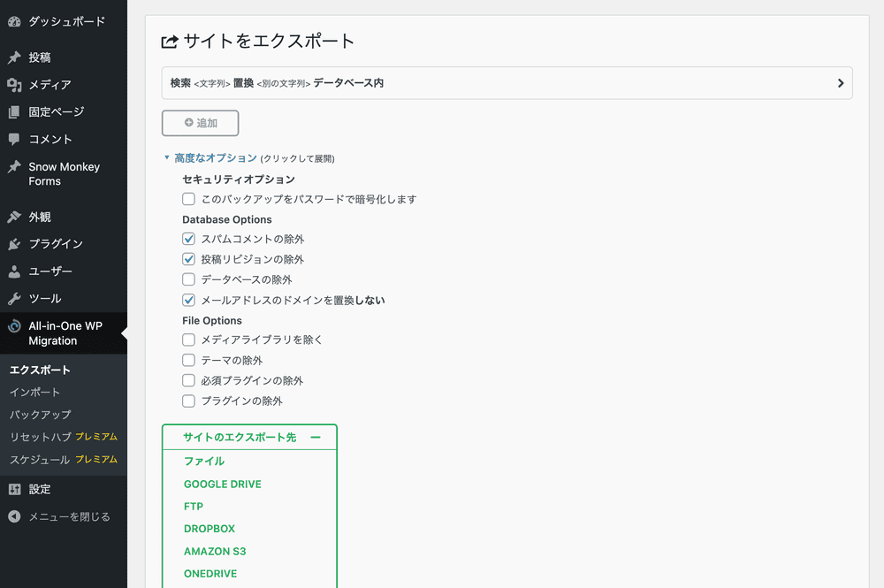Viewport: 884px width, 588px height.
Task: Open the ツール wrench icon
Action: (x=13, y=299)
